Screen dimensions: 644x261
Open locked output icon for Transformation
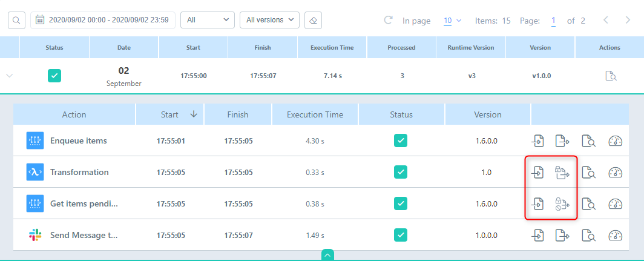tap(562, 172)
